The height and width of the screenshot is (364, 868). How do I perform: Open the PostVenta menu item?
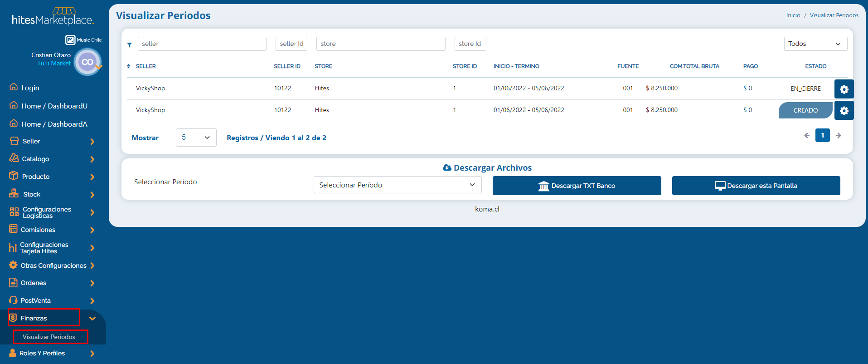pos(36,300)
